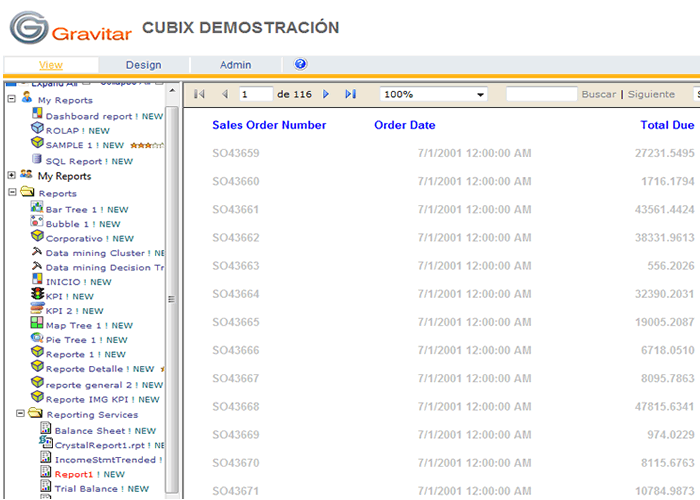Click the SAMPLE 1 cube icon

(37, 143)
